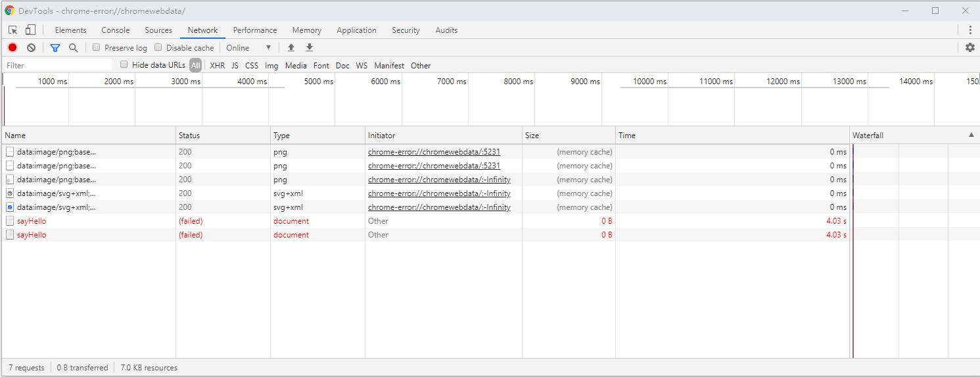This screenshot has height=377, width=980.
Task: Click the 7 requests status summary
Action: 26,368
